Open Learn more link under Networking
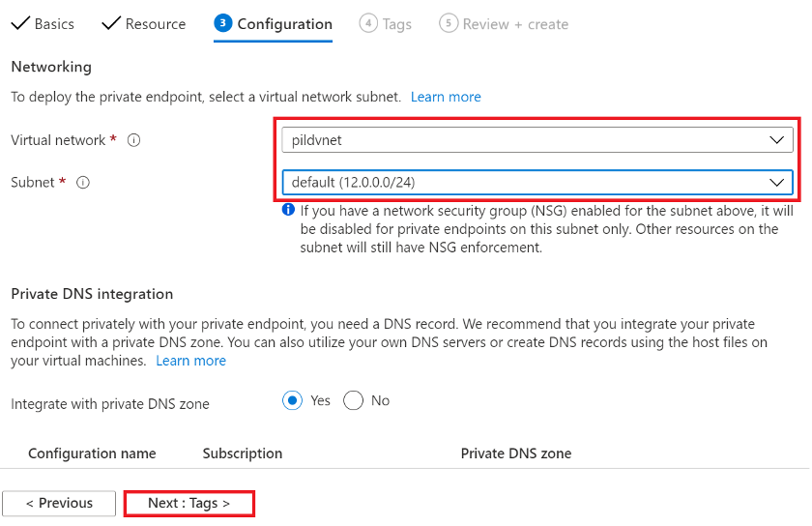The width and height of the screenshot is (812, 526). (446, 97)
